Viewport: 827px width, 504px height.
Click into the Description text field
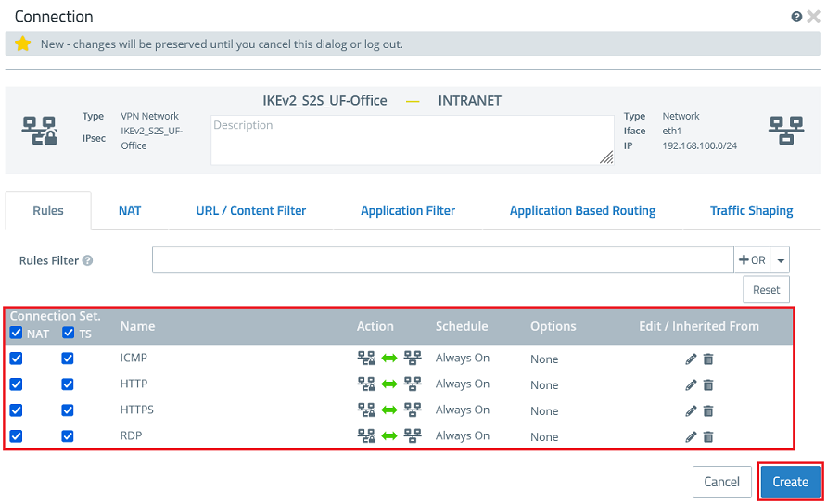(x=412, y=140)
